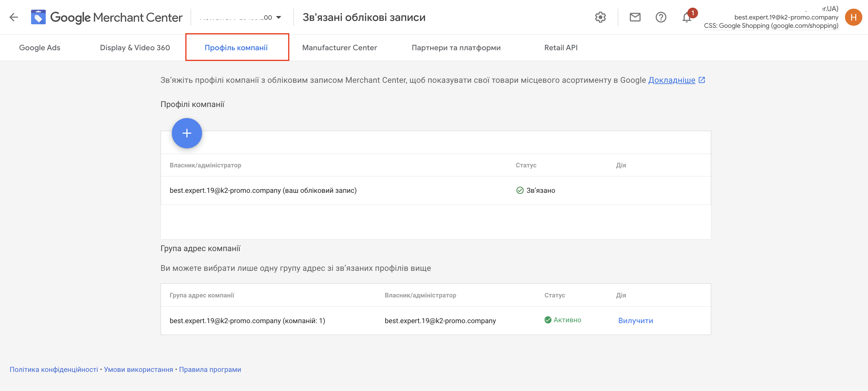This screenshot has width=868, height=391.
Task: View notifications via the bell icon
Action: 687,17
